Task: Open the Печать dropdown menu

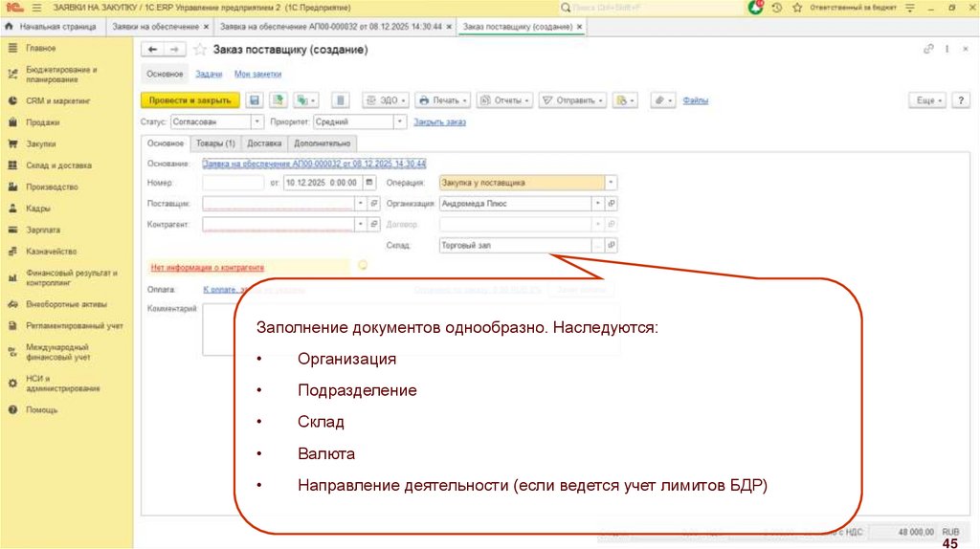Action: (x=442, y=99)
